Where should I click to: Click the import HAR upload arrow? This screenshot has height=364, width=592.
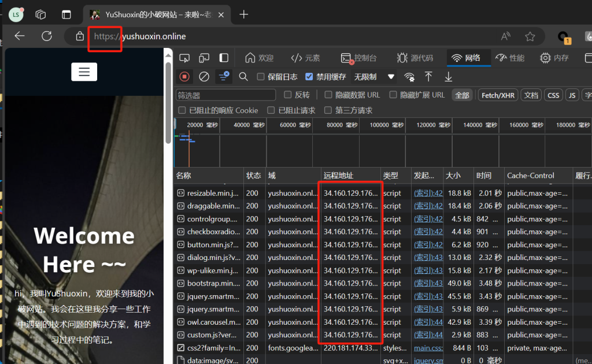428,76
